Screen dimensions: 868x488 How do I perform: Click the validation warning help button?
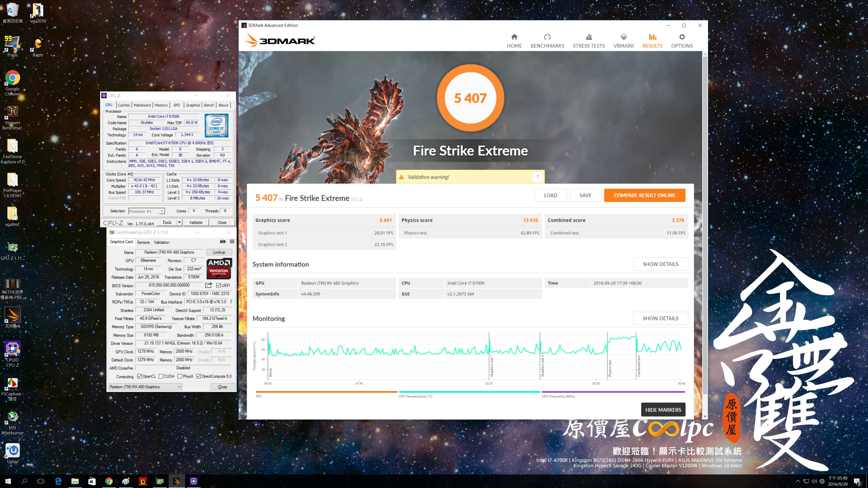point(538,177)
